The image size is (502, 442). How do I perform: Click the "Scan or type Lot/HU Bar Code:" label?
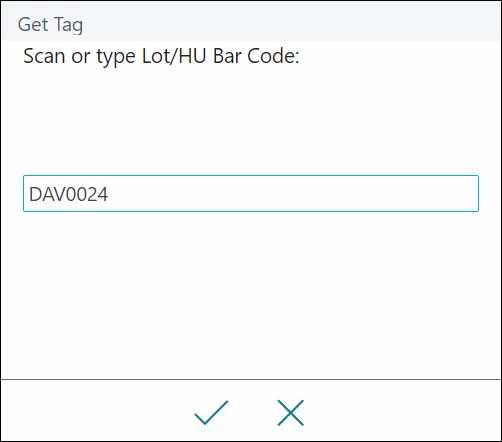161,56
